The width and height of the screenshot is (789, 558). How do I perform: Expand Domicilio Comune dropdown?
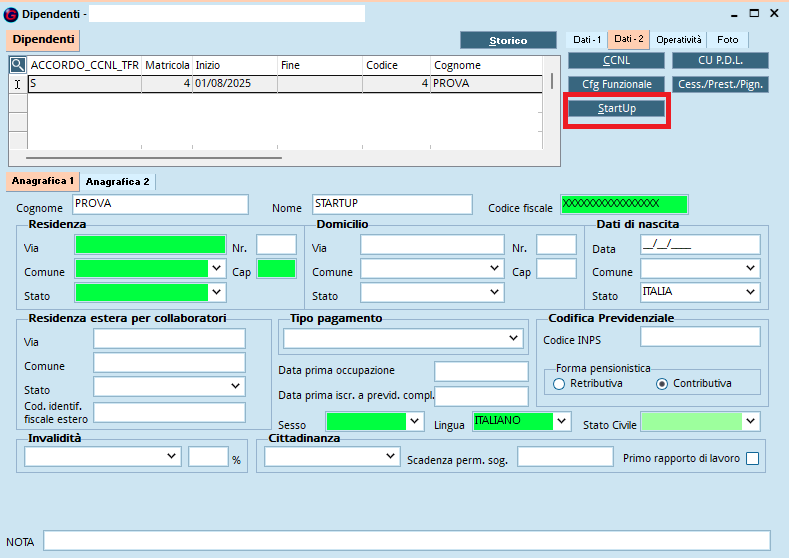tap(495, 268)
